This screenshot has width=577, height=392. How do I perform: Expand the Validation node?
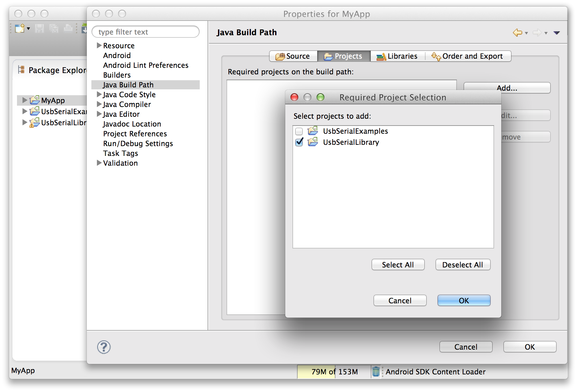pos(99,163)
